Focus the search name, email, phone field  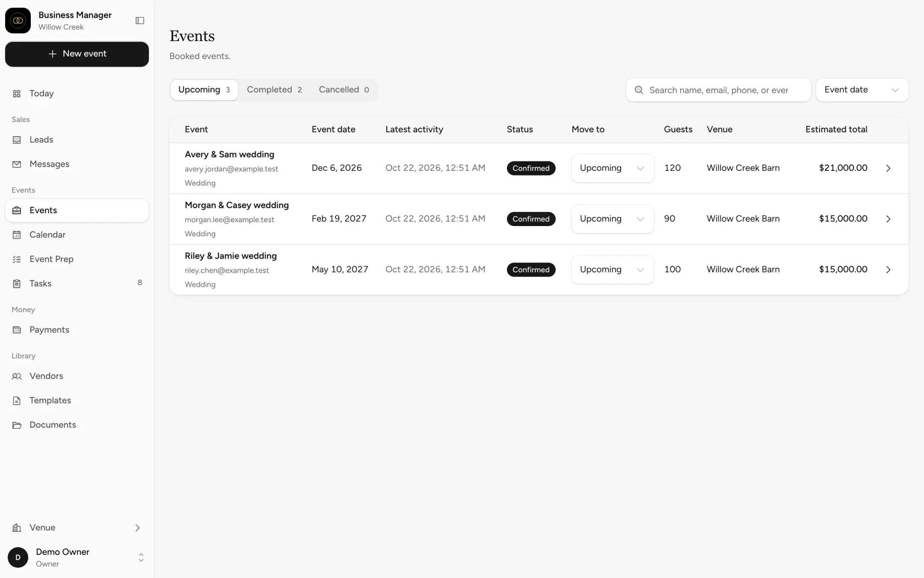pyautogui.click(x=718, y=90)
